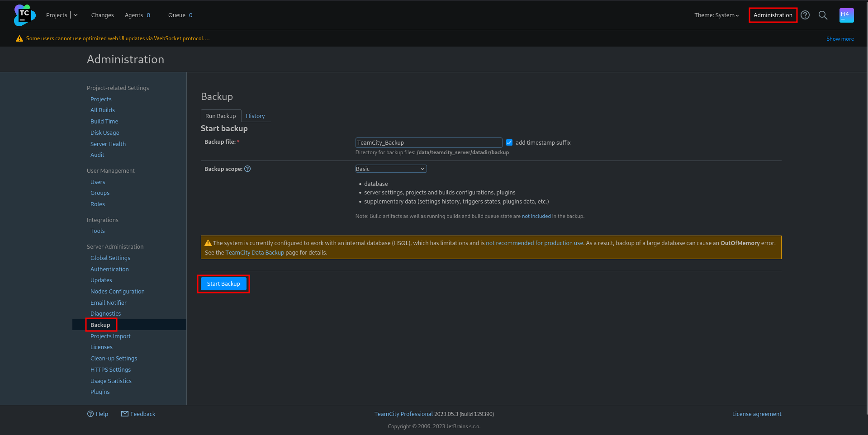868x435 pixels.
Task: Click the Backup file name input field
Action: click(x=428, y=143)
